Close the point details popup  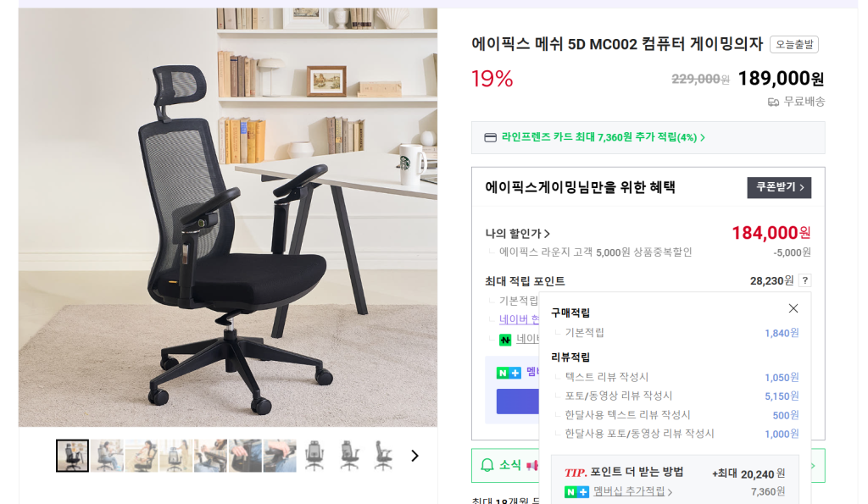[x=793, y=308]
